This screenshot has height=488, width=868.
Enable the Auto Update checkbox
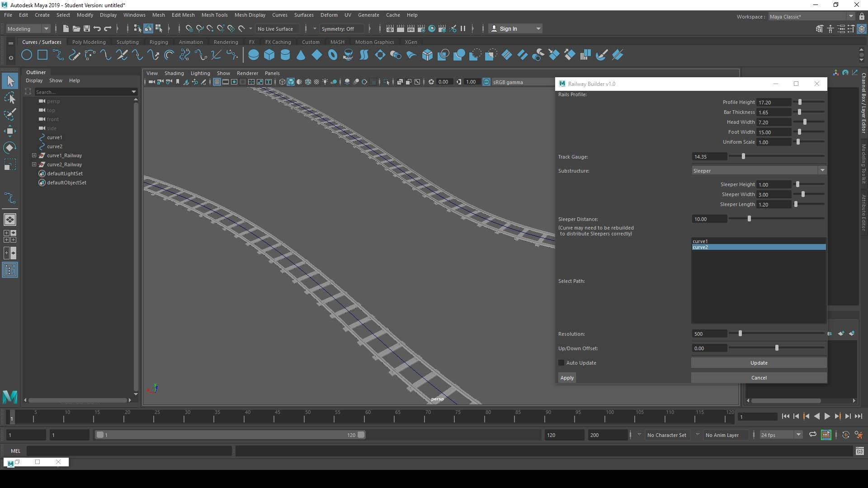(x=561, y=363)
